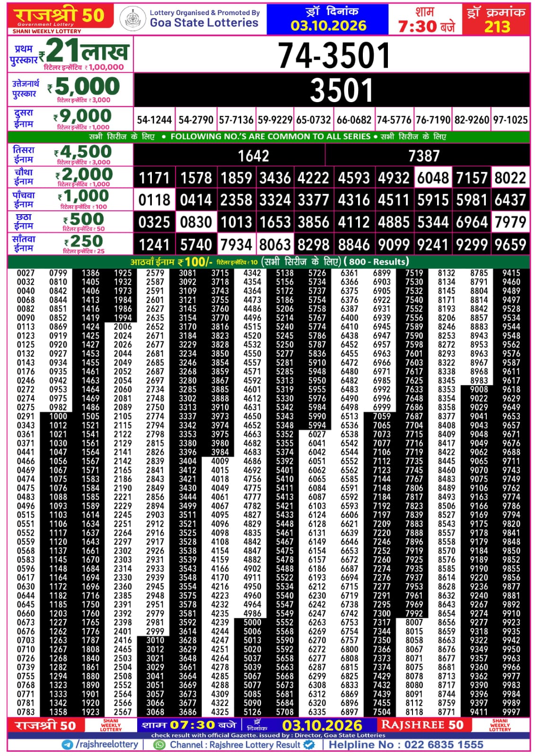This screenshot has width=535, height=756.
Task: Select sixth prize number 7979
Action: pos(510,222)
